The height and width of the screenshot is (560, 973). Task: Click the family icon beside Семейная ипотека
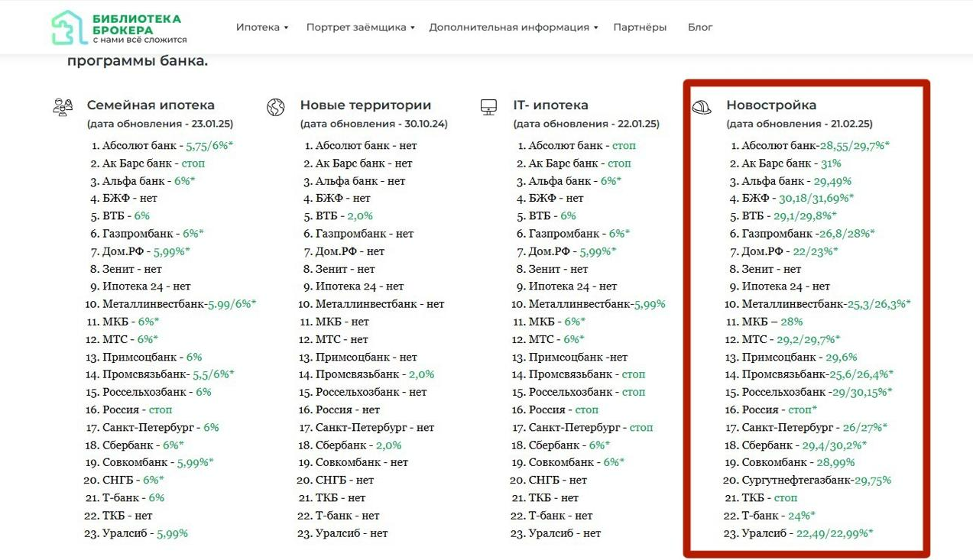click(x=63, y=107)
